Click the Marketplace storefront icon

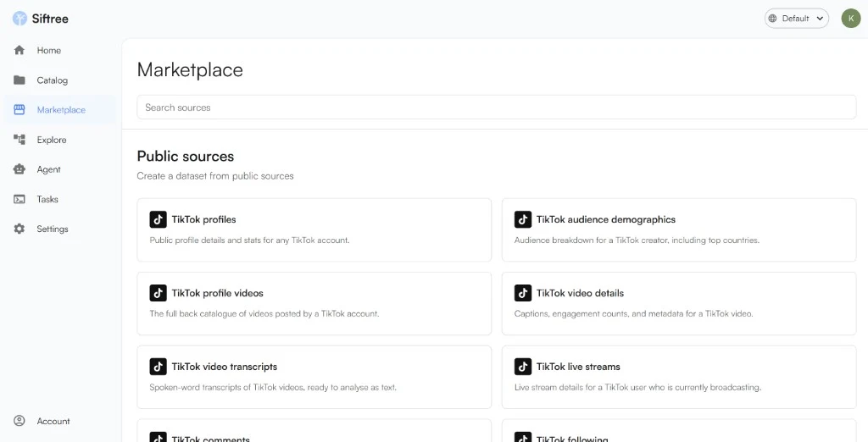point(19,109)
